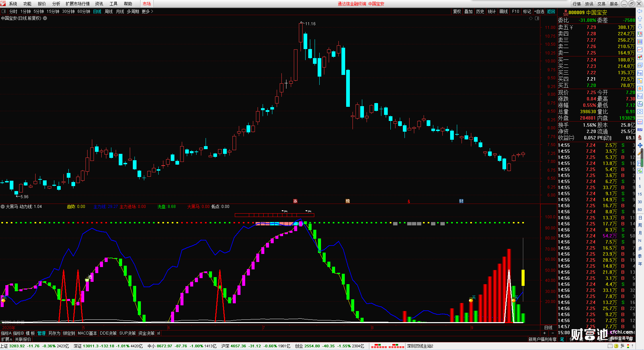This screenshot has width=644, height=350.
Task: Select the 15 minute period in sidebar
Action: coord(640,194)
